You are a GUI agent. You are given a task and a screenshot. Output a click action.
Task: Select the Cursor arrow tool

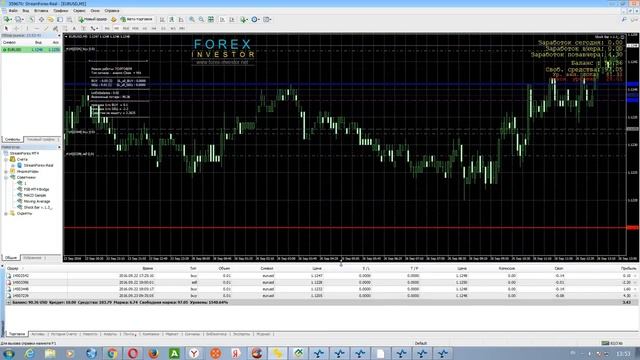6,28
